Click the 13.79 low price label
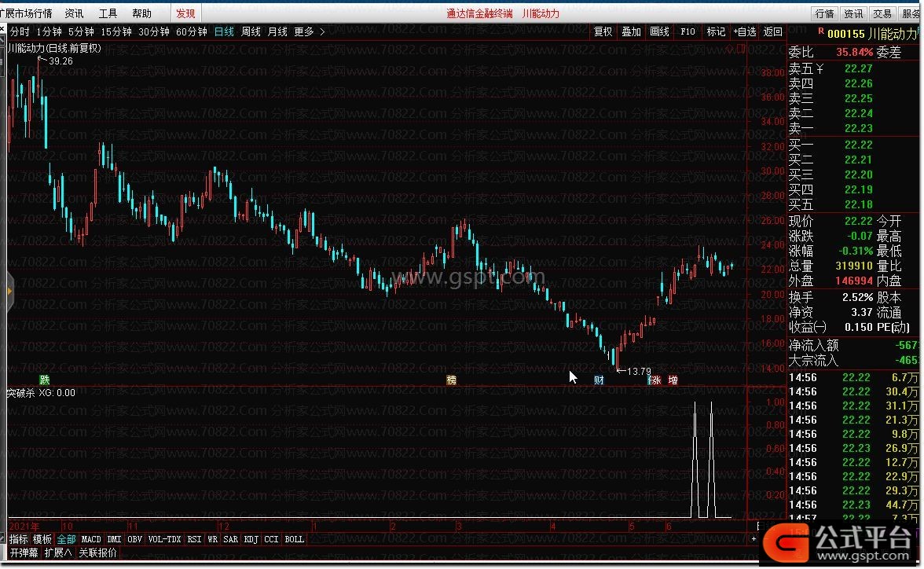 click(x=639, y=372)
